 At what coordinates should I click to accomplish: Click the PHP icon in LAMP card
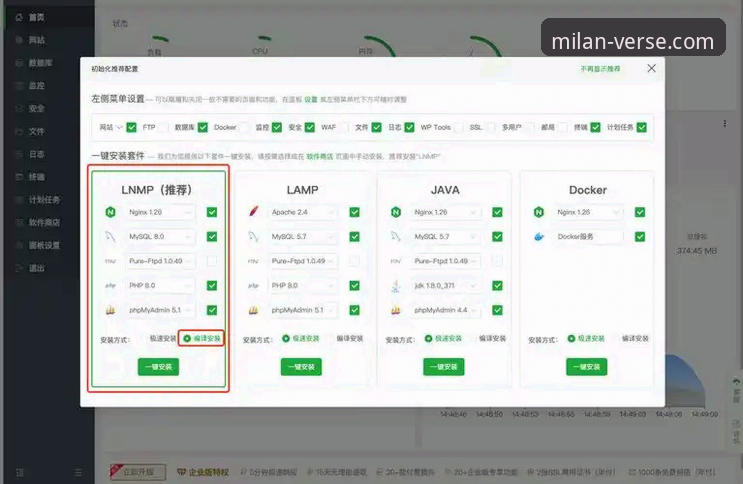[x=254, y=285]
